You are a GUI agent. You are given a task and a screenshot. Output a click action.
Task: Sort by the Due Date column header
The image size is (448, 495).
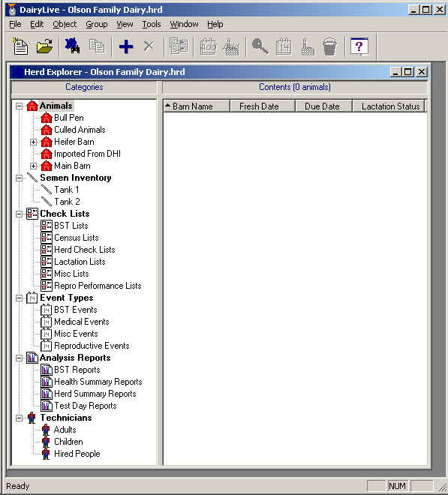coord(323,106)
